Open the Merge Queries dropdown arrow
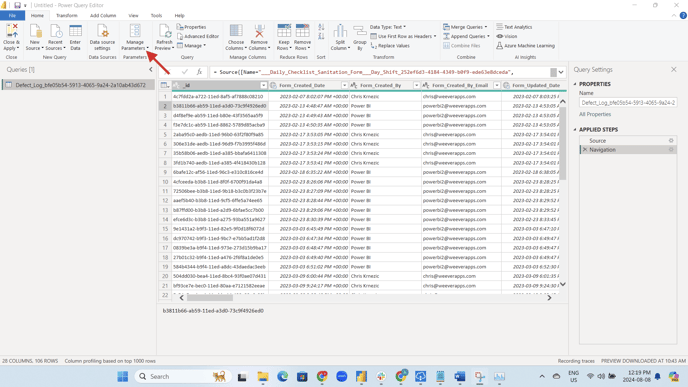 coord(486,27)
